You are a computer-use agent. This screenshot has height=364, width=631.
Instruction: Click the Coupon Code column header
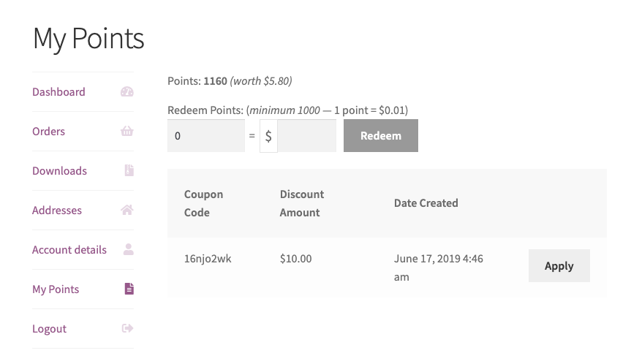point(203,203)
